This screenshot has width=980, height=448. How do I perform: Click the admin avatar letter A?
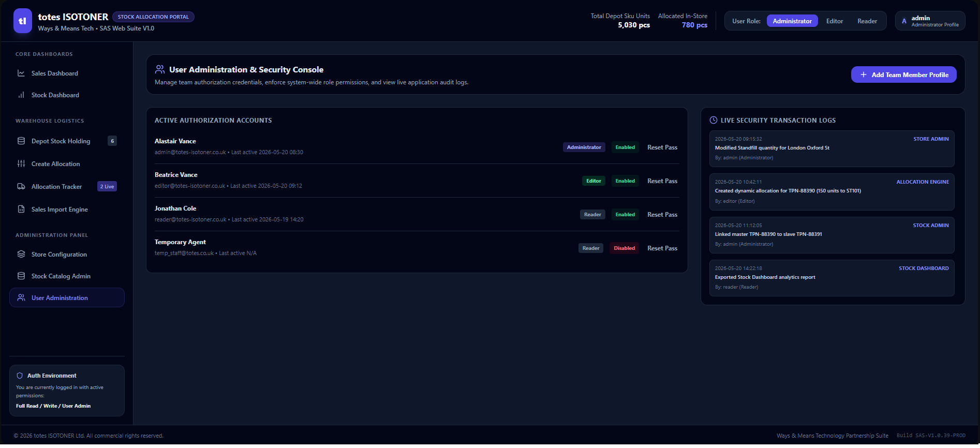[904, 21]
